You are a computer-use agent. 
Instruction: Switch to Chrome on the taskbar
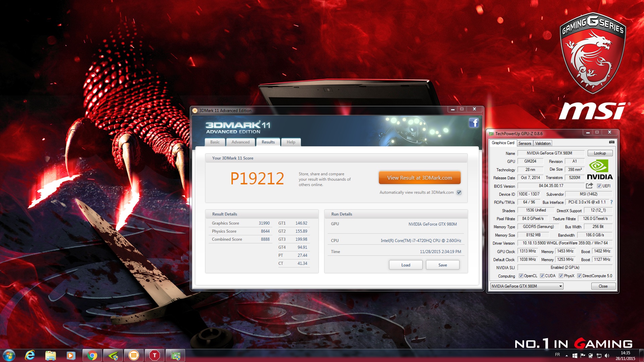(x=92, y=355)
